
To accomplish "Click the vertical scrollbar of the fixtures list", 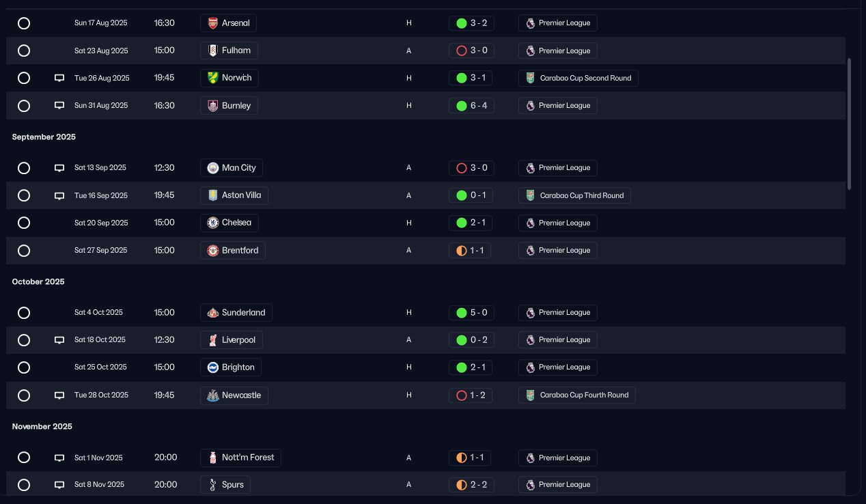I will coord(850,123).
